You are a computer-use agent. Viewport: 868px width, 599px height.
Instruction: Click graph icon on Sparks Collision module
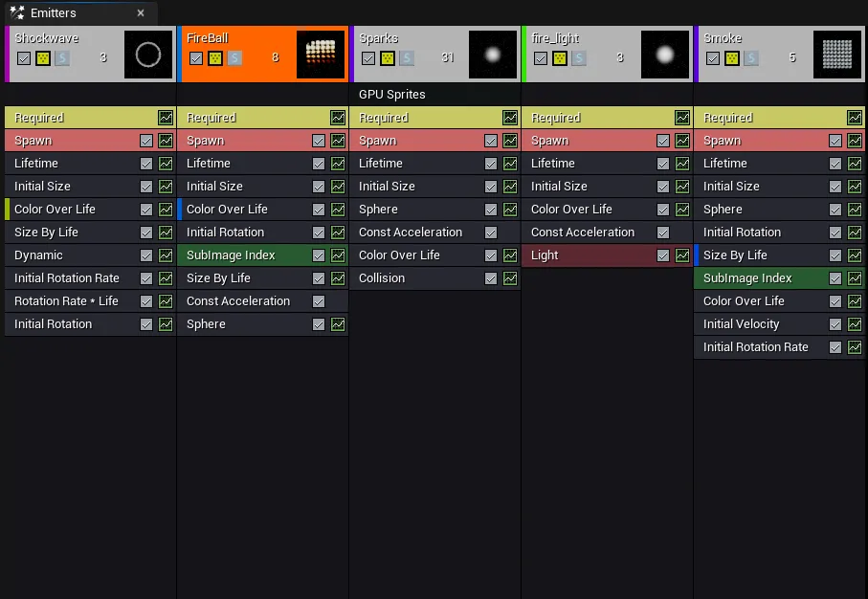(510, 278)
